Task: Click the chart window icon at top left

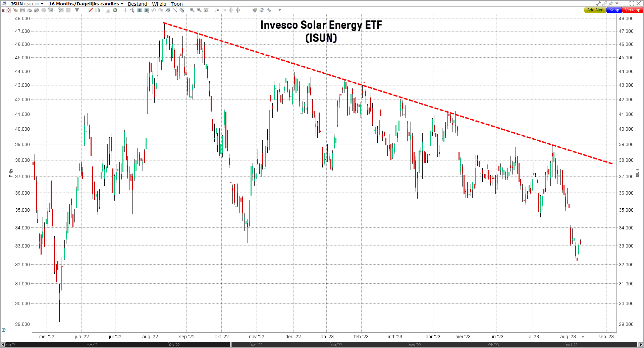Action: click(4, 3)
